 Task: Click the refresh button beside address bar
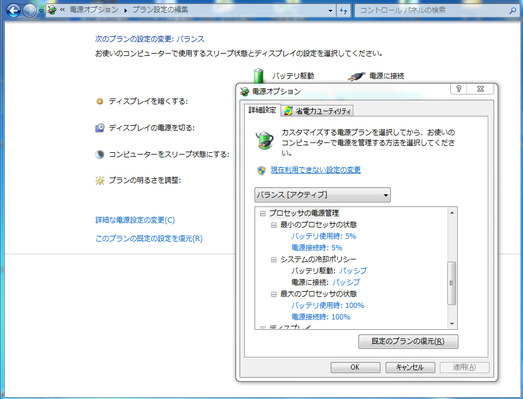pos(343,11)
